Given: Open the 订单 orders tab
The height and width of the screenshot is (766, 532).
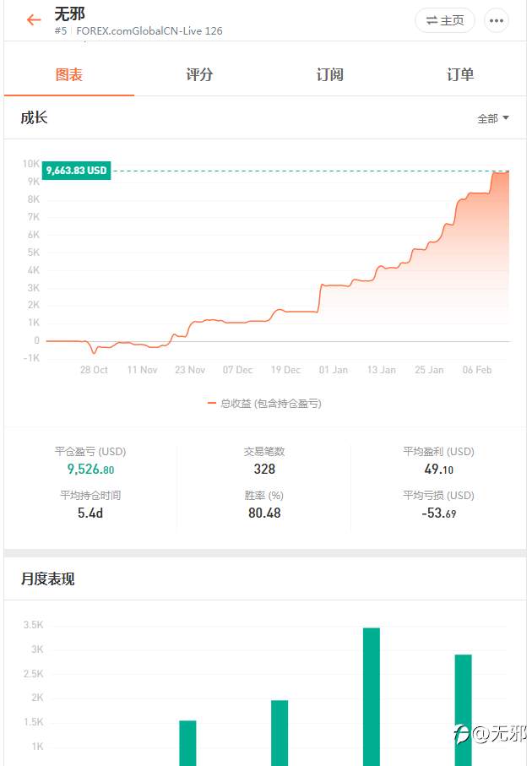Looking at the screenshot, I should 460,75.
